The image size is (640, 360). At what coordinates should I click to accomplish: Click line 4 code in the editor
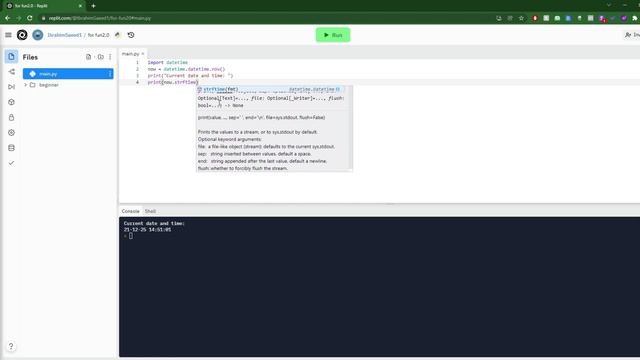pyautogui.click(x=173, y=82)
